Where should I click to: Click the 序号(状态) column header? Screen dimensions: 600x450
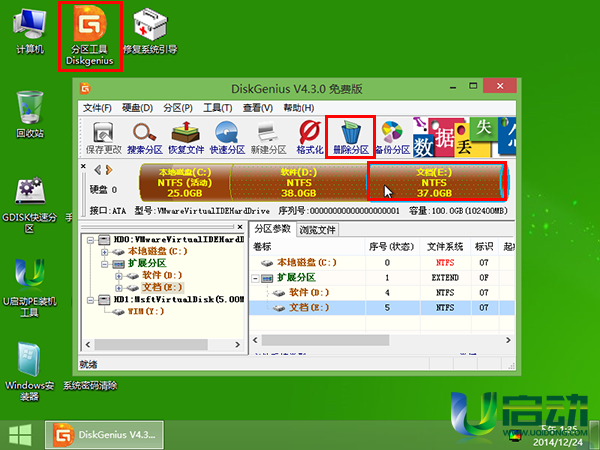392,247
